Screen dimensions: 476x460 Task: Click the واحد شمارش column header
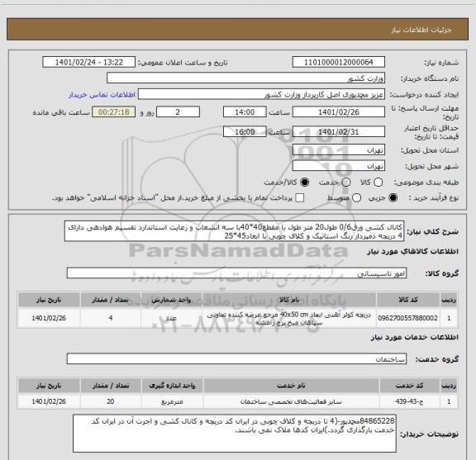pyautogui.click(x=171, y=300)
